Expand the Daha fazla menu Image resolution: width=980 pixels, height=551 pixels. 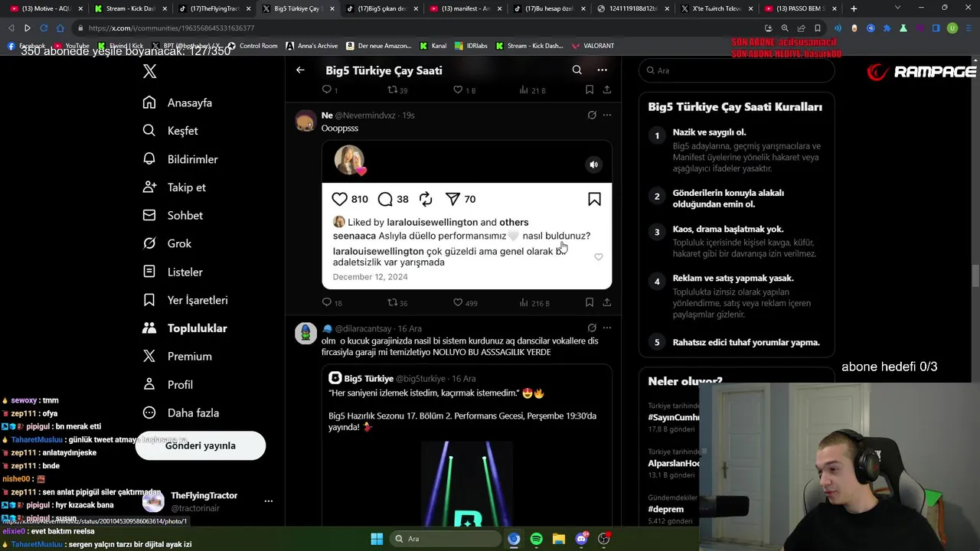[181, 412]
